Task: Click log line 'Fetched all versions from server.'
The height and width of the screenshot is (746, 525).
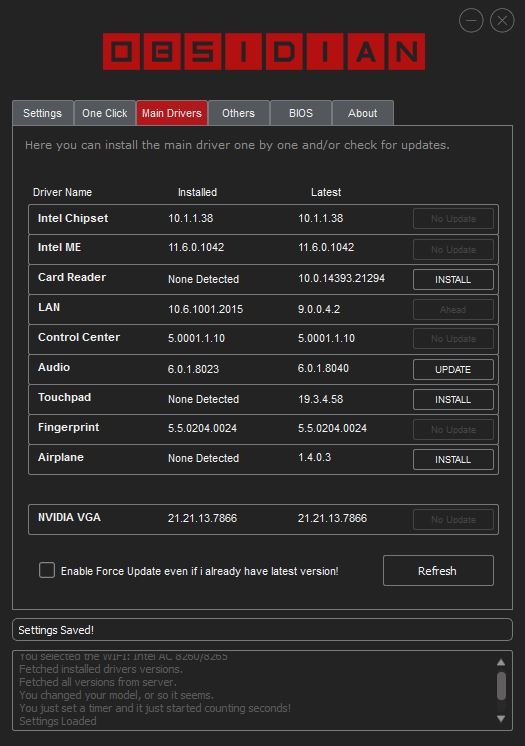Action: tap(98, 682)
